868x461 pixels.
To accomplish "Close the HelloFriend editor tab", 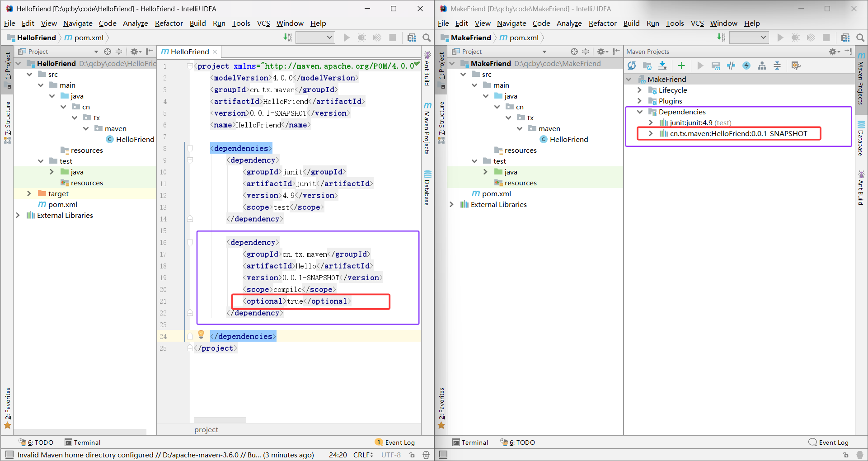I will pos(215,52).
